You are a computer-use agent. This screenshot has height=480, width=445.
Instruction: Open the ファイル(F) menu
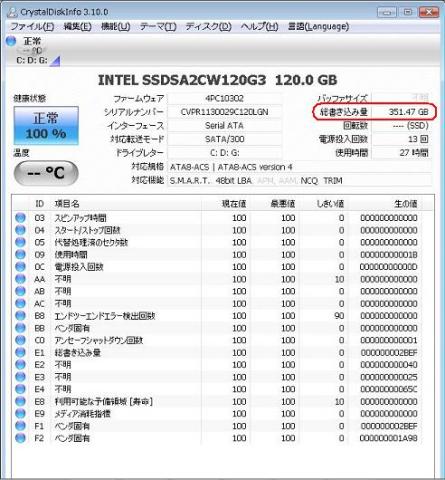pos(32,26)
